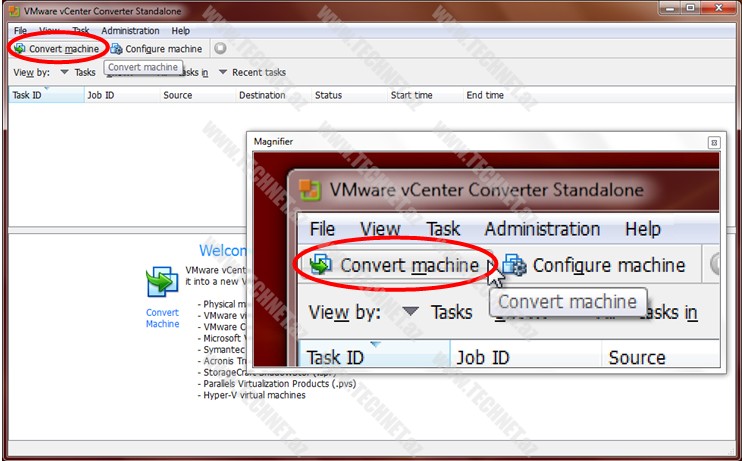Open the Help menu in the main menu bar
The height and width of the screenshot is (461, 742).
click(180, 31)
